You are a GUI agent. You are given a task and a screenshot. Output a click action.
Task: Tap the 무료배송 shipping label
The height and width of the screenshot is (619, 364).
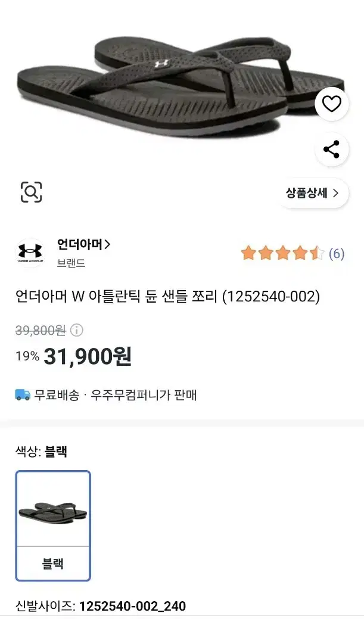pyautogui.click(x=57, y=394)
